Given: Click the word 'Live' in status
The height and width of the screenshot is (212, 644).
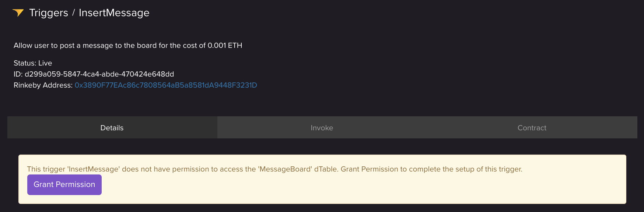Looking at the screenshot, I should click(x=45, y=63).
